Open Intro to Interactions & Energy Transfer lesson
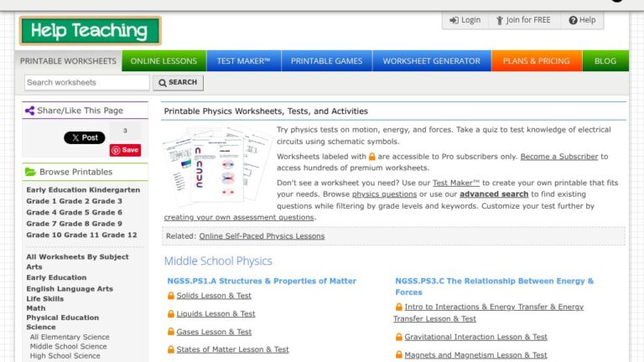 point(488,313)
